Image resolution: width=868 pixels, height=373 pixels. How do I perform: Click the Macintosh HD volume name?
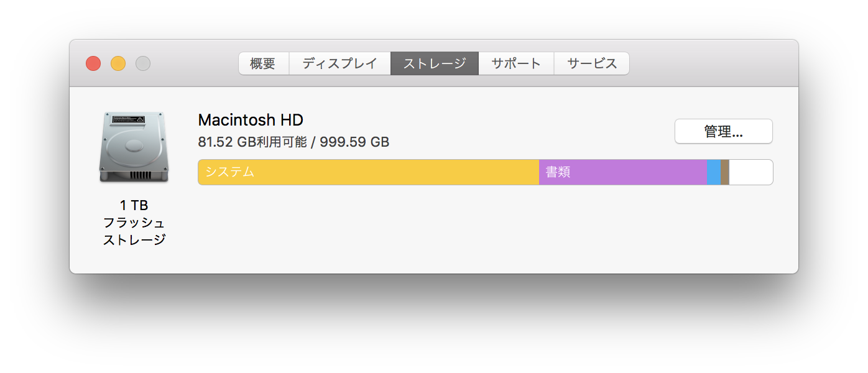(x=251, y=119)
